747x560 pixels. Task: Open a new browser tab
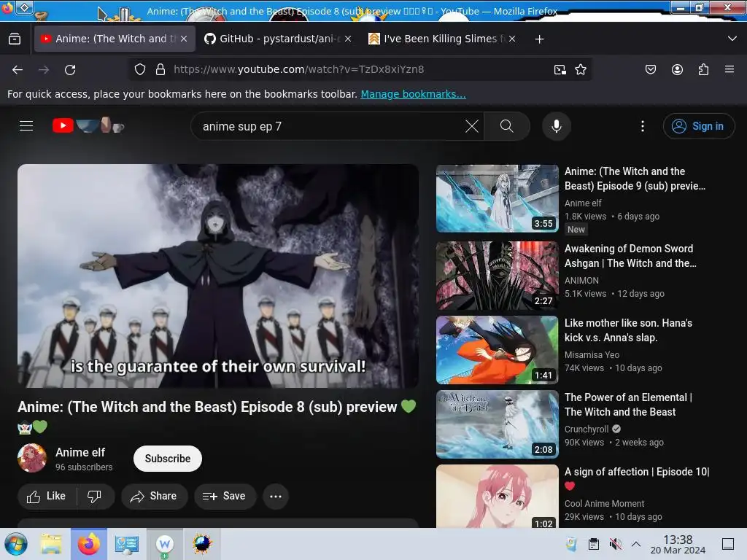point(539,39)
